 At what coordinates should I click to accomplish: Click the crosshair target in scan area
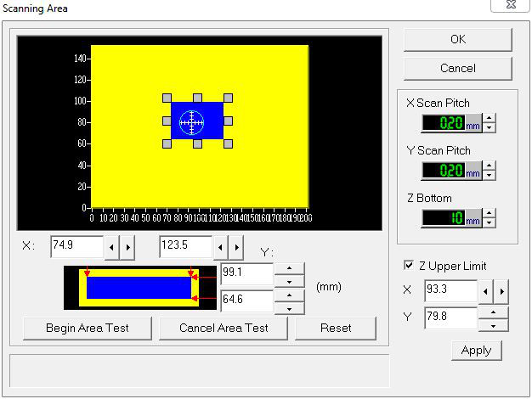pos(192,122)
